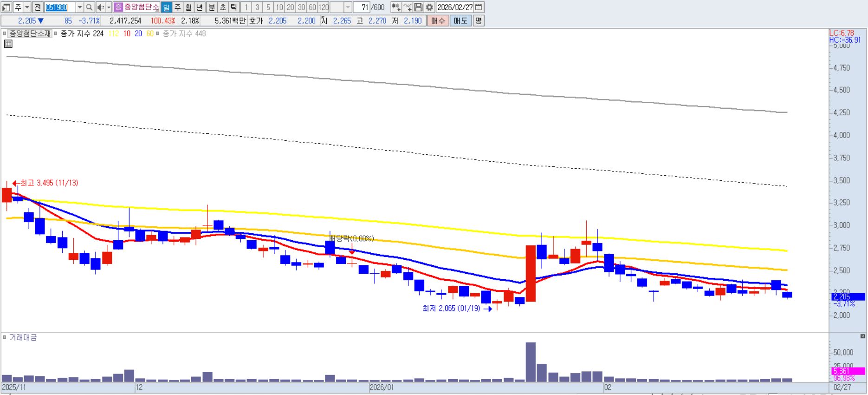Viewport: 868px width, 395px height.
Task: Open the calendar date picker icon
Action: coord(479,7)
